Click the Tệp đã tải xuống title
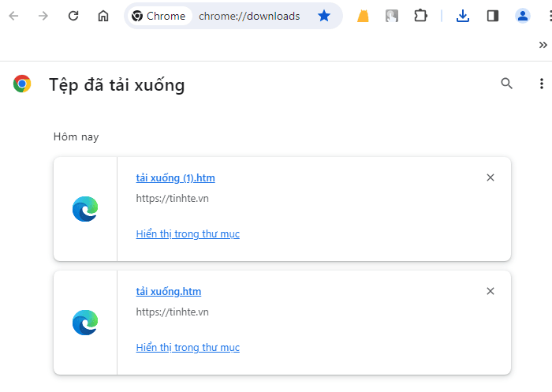The height and width of the screenshot is (392, 552). [117, 85]
